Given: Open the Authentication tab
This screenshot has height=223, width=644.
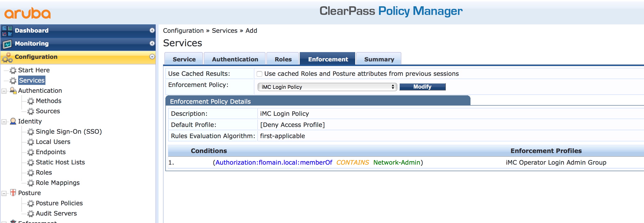Looking at the screenshot, I should tap(235, 59).
